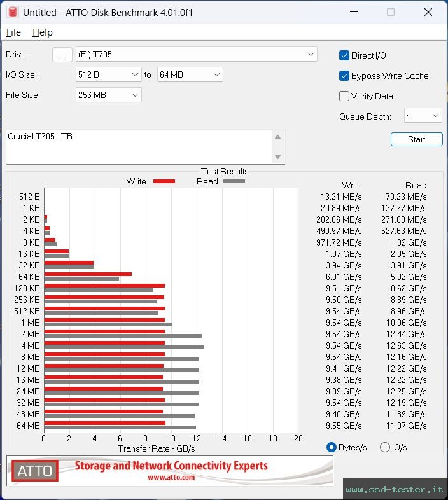Viewport: 448px width, 500px height.
Task: Click the Start button
Action: coord(416,139)
